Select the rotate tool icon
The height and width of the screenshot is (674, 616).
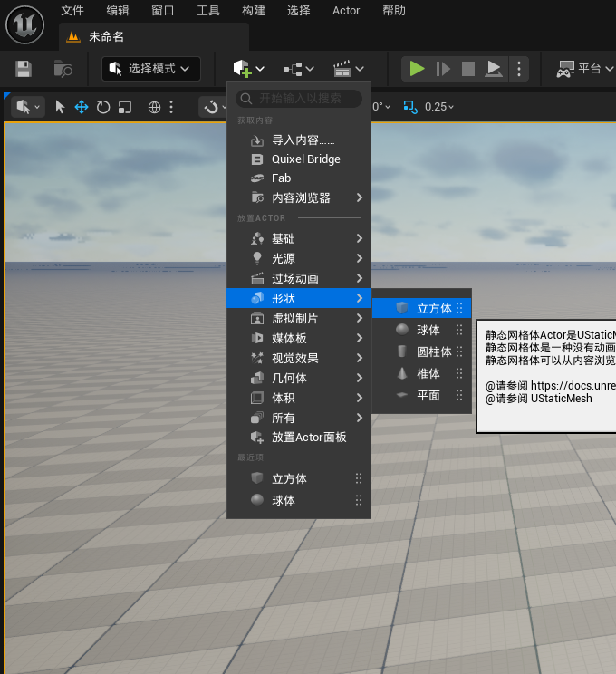(x=103, y=107)
